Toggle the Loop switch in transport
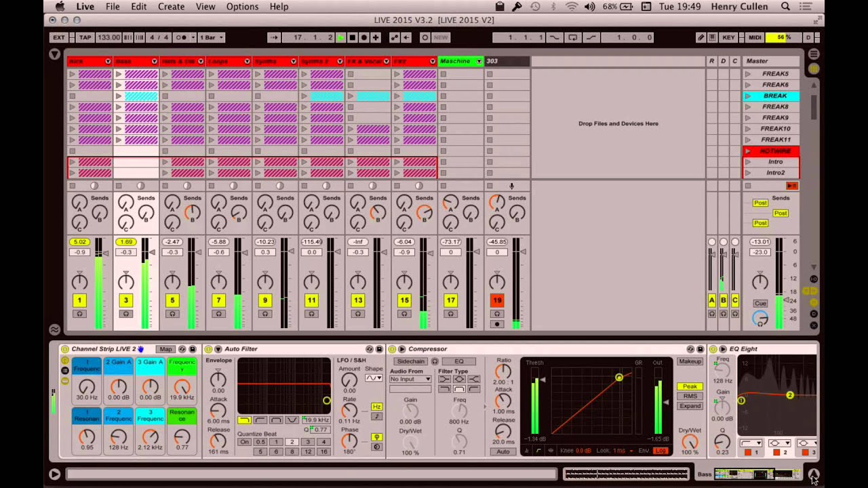Screen dimensions: 868x488 coord(573,37)
